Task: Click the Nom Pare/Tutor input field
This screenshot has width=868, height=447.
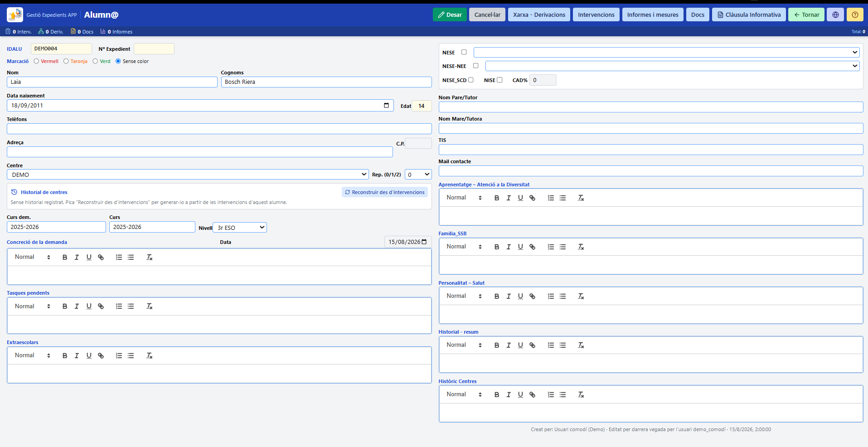Action: (651, 107)
